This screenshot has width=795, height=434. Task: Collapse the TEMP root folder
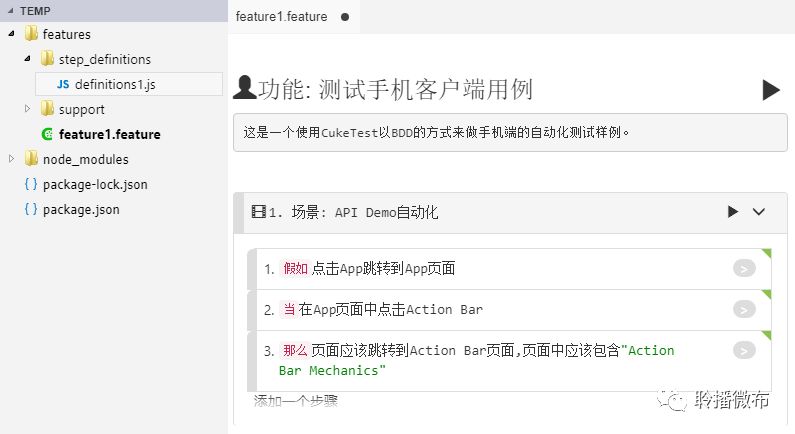(11, 11)
